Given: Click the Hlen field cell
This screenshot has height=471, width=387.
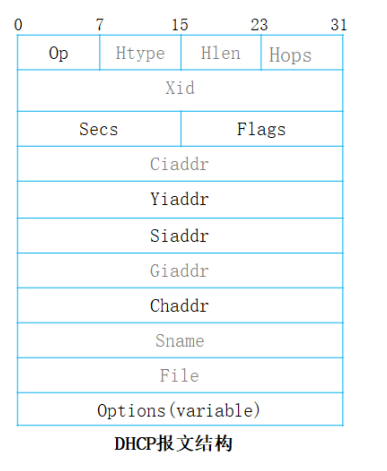Looking at the screenshot, I should click(x=221, y=53).
